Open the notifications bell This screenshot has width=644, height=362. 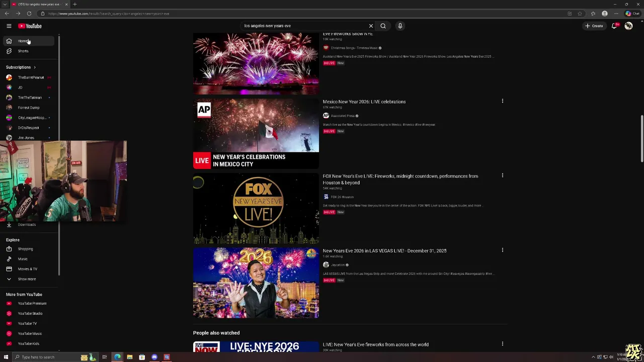click(x=614, y=26)
